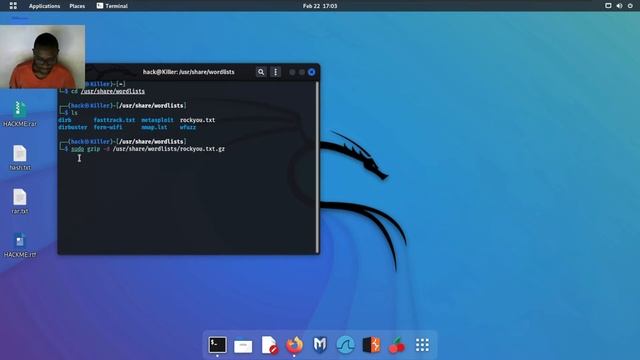Open the Applications menu
This screenshot has height=360, width=640.
click(x=44, y=6)
